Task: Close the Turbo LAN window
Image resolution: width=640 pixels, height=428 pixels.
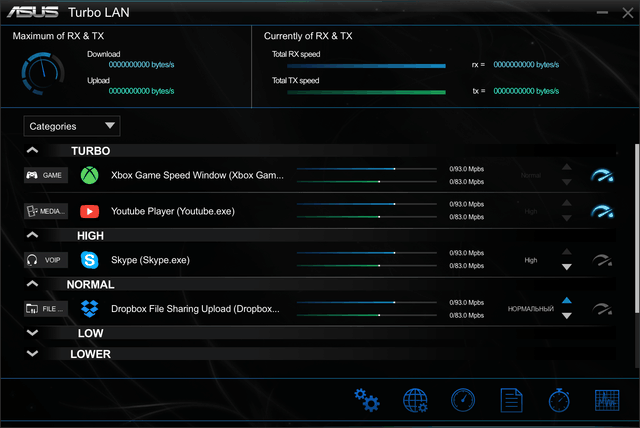Action: (x=628, y=13)
